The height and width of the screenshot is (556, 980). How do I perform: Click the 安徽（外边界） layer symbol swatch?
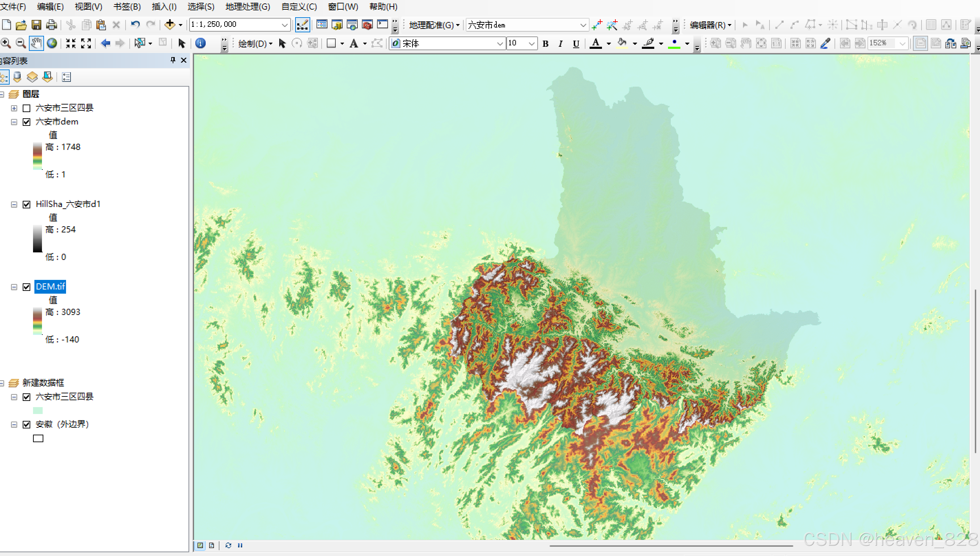(x=38, y=438)
